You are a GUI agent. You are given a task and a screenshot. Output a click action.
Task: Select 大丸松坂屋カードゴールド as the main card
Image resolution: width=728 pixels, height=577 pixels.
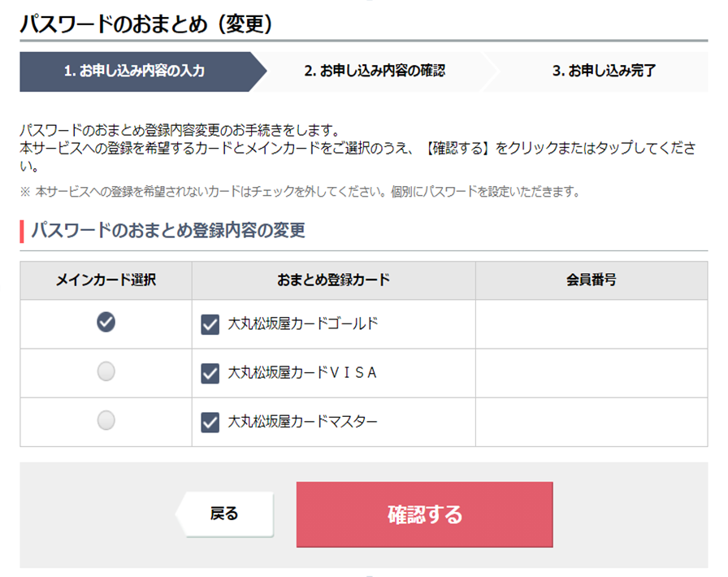coord(106,323)
